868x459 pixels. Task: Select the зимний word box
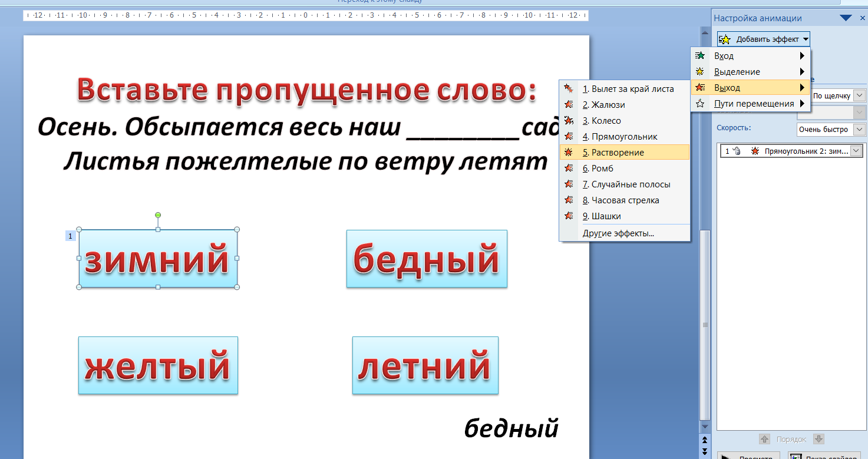pos(158,259)
